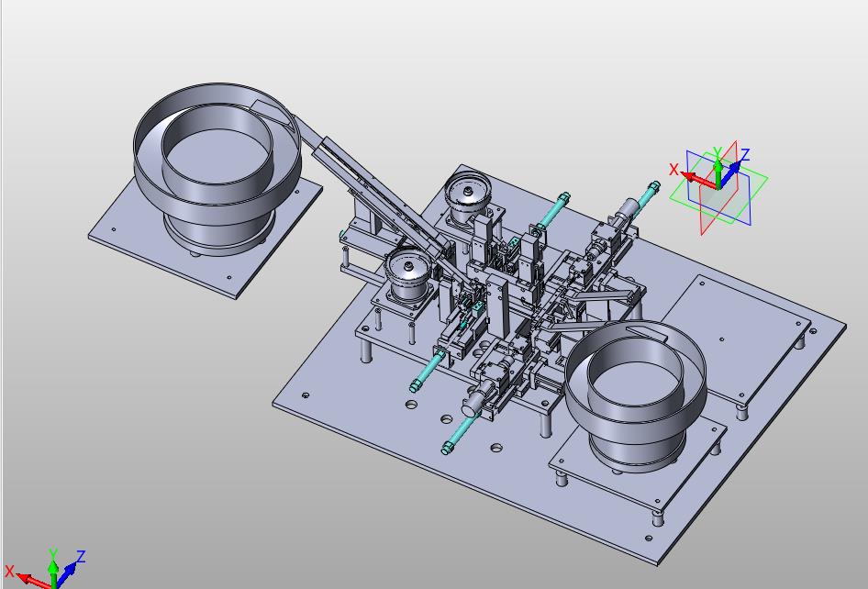
Task: Select the motor cylinder beside the right bowl feeder
Action: click(x=480, y=398)
